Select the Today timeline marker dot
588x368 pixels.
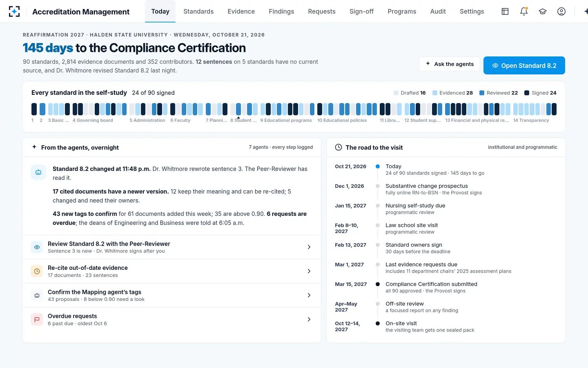tap(378, 166)
